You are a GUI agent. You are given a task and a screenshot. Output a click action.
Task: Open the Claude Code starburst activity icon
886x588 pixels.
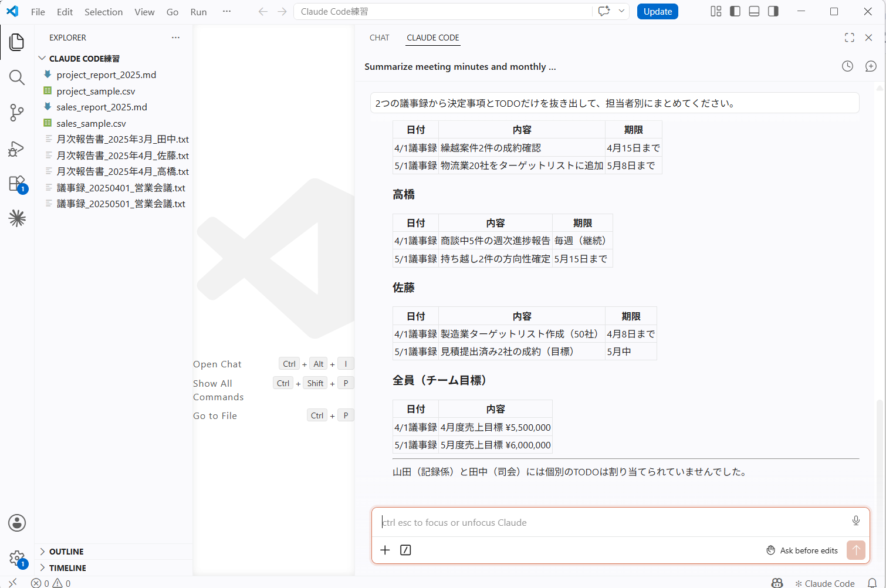pos(17,218)
